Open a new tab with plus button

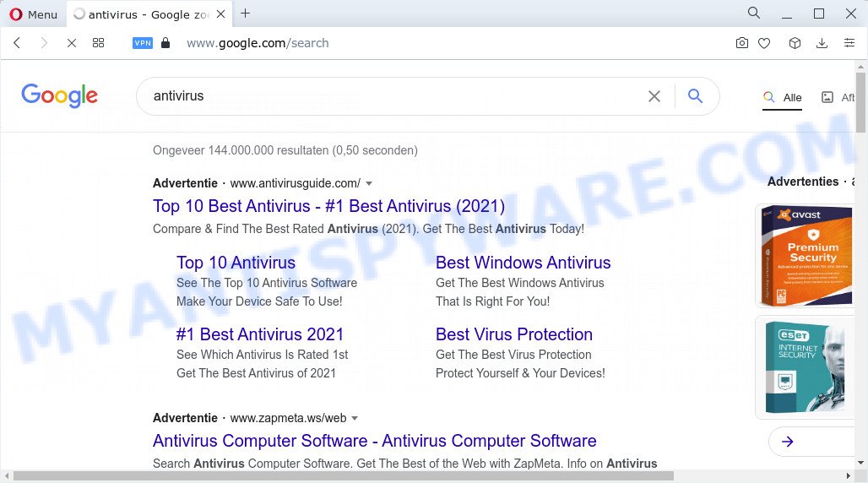(x=245, y=14)
